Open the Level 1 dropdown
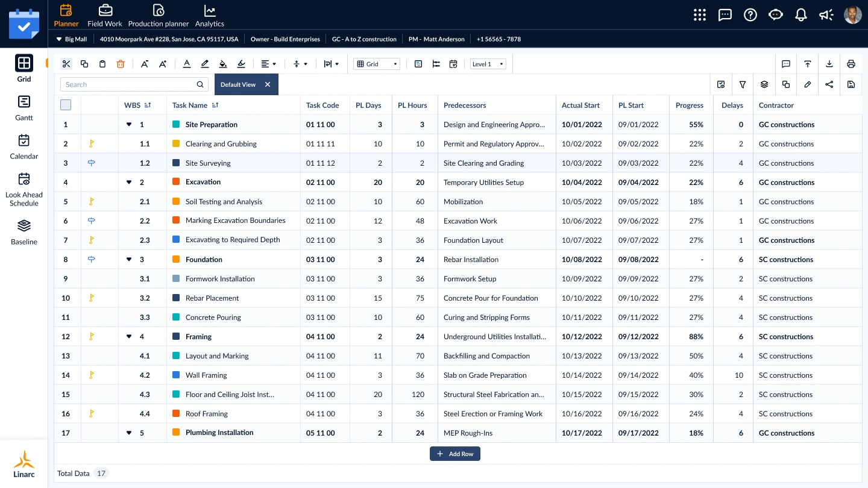The image size is (868, 488). coord(488,64)
